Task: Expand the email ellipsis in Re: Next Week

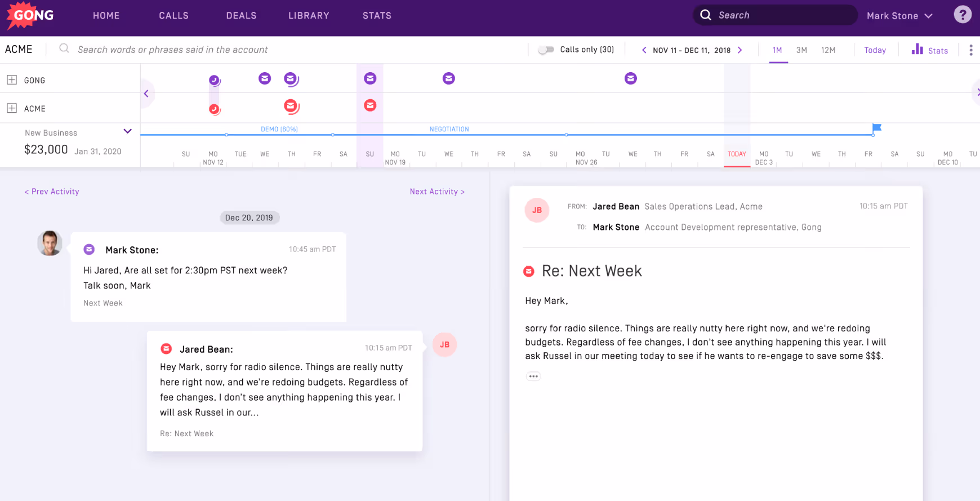Action: pyautogui.click(x=533, y=376)
